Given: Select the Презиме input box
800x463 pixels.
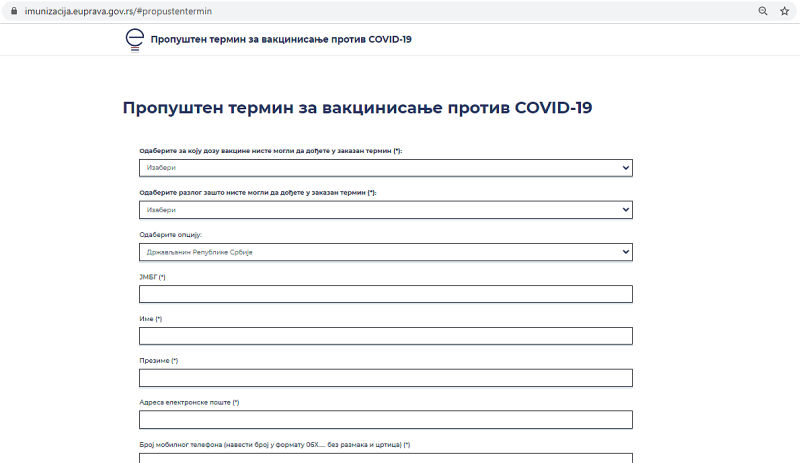Looking at the screenshot, I should [x=385, y=378].
